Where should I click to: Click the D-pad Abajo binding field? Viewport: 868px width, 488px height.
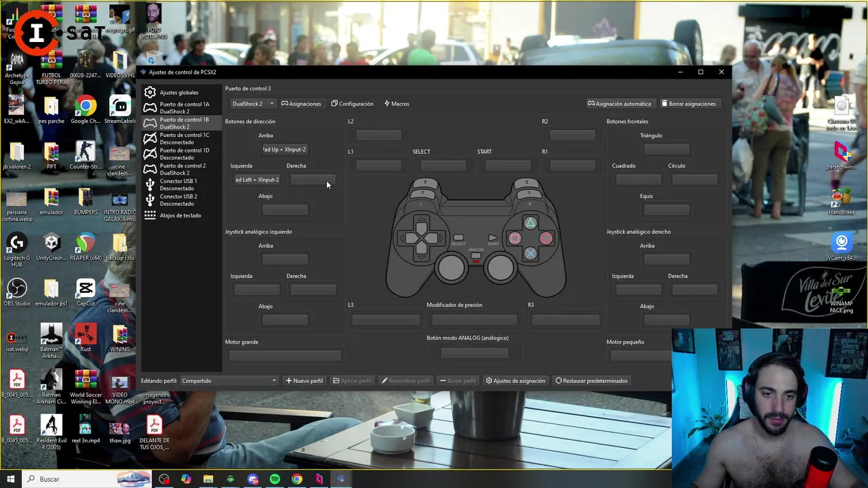coord(285,210)
